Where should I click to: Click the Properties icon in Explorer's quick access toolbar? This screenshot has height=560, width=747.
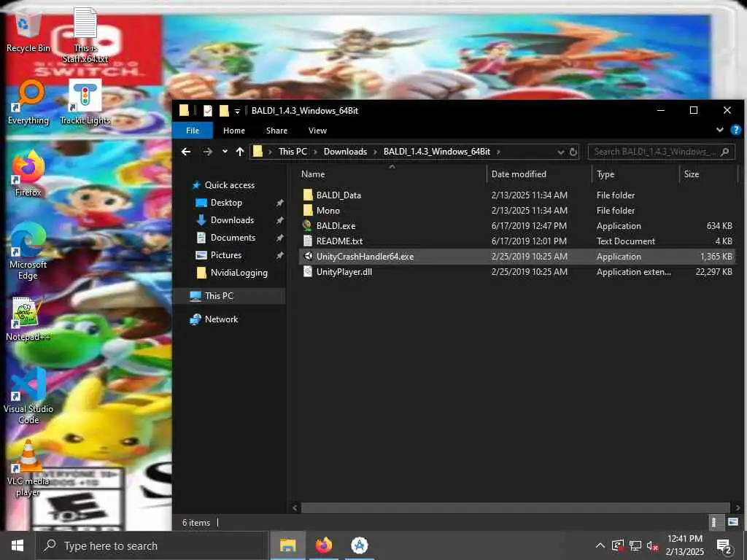[x=208, y=111]
